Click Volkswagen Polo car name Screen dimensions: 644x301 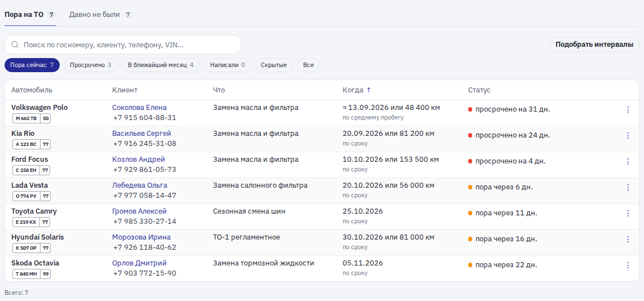(x=39, y=108)
